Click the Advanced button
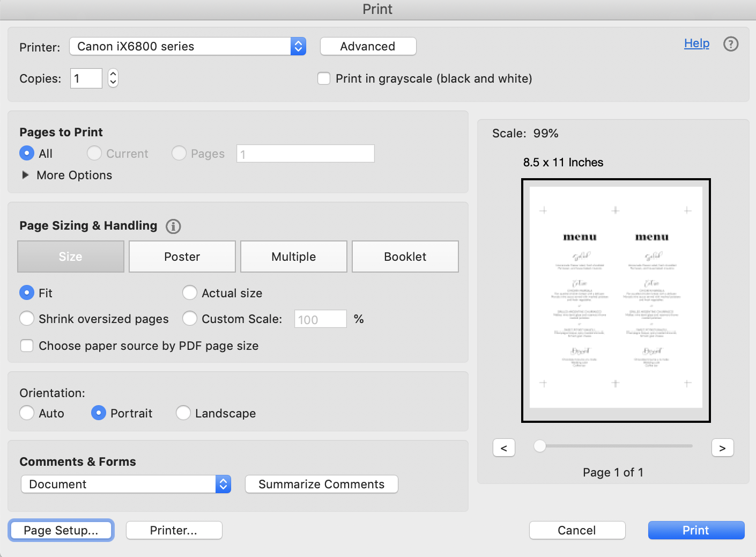Image resolution: width=756 pixels, height=557 pixels. click(x=368, y=47)
